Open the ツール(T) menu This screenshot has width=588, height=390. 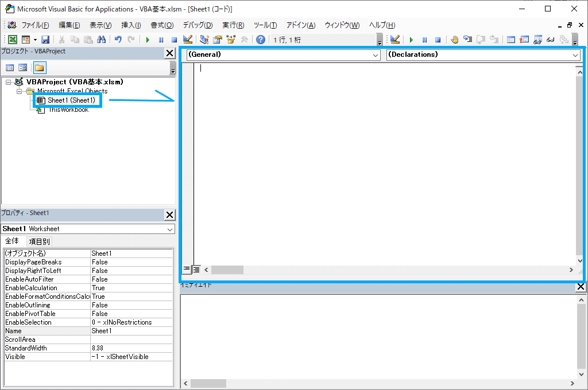tap(265, 25)
